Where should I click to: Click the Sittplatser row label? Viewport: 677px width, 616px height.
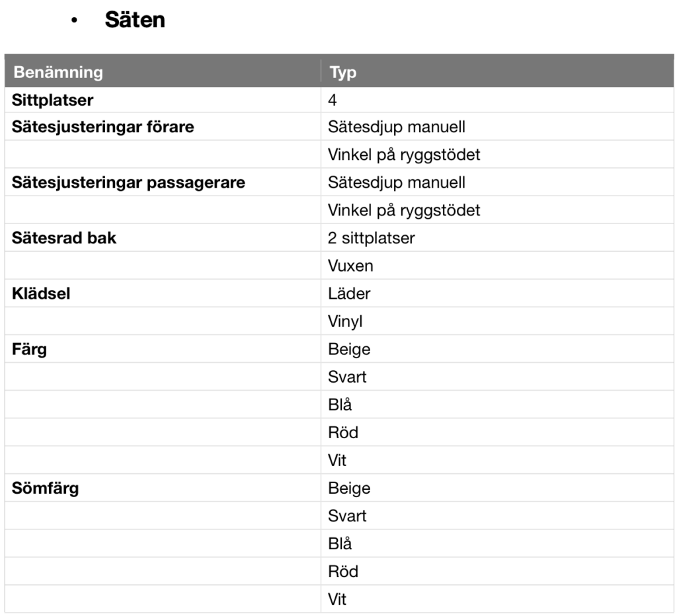click(x=52, y=100)
